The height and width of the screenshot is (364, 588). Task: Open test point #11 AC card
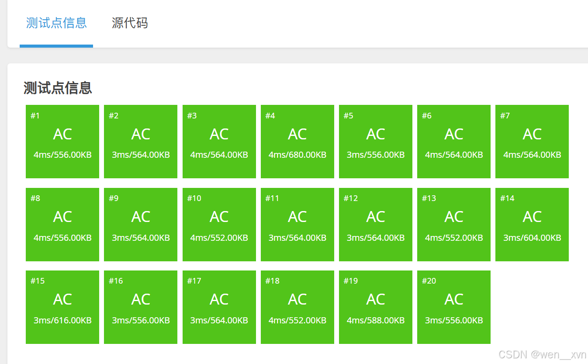[x=297, y=225]
